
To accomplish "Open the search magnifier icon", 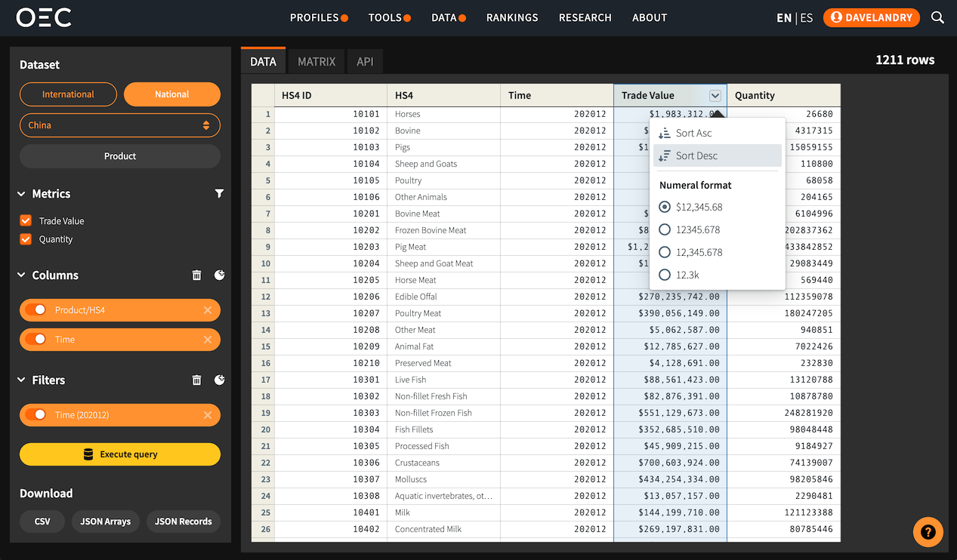I will tap(937, 17).
